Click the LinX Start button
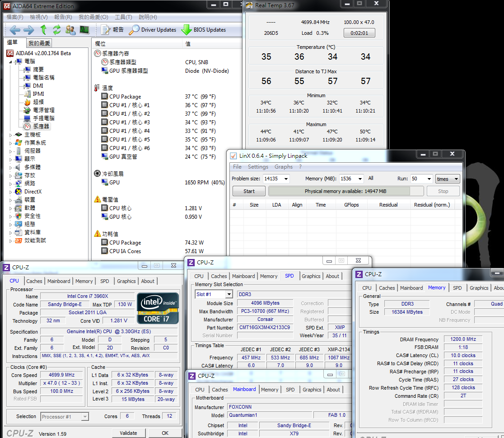Viewport: 504px width, 438px height. pos(249,191)
